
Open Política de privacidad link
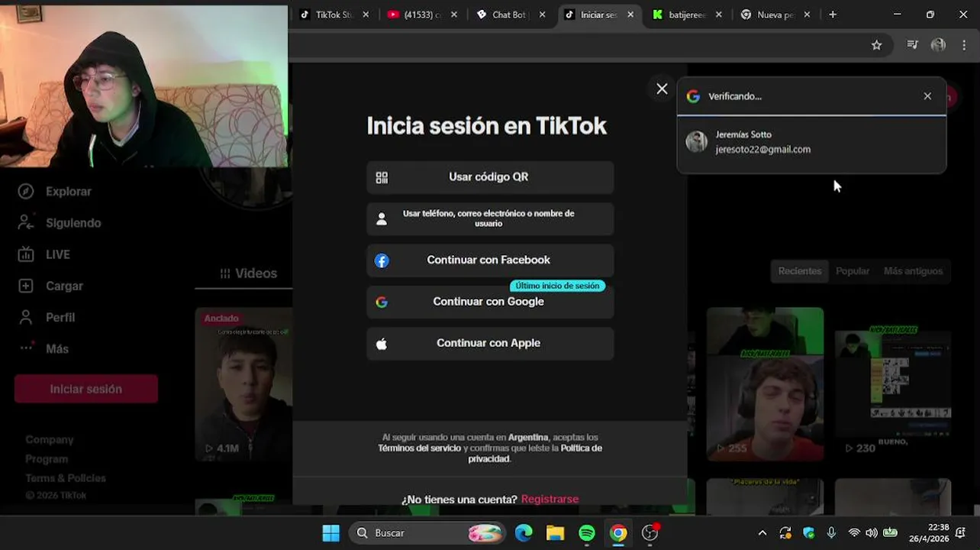[x=535, y=453]
